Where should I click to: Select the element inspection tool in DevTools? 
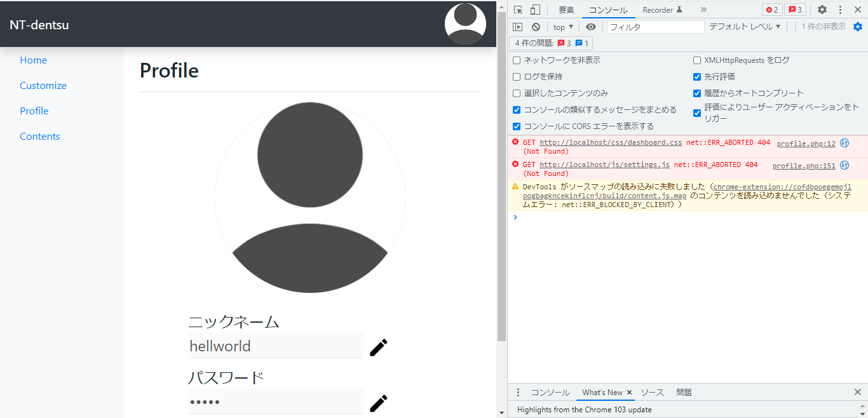click(518, 10)
